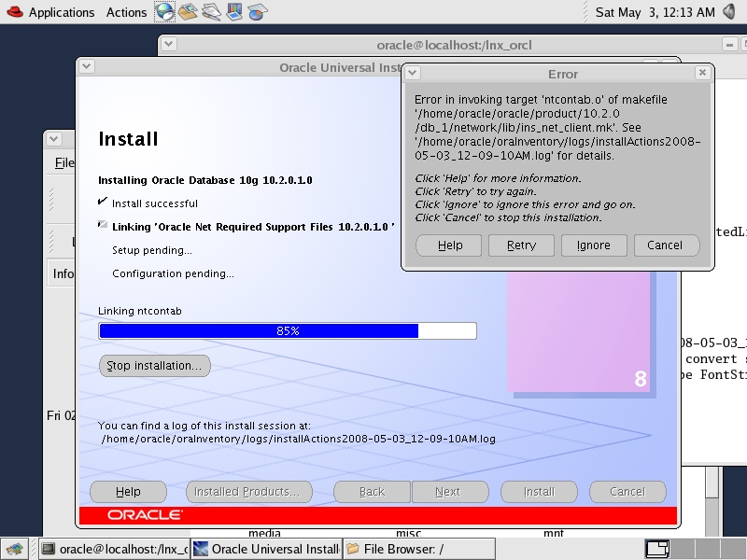
Task: Click Retry in the Error dialog
Action: click(x=521, y=245)
